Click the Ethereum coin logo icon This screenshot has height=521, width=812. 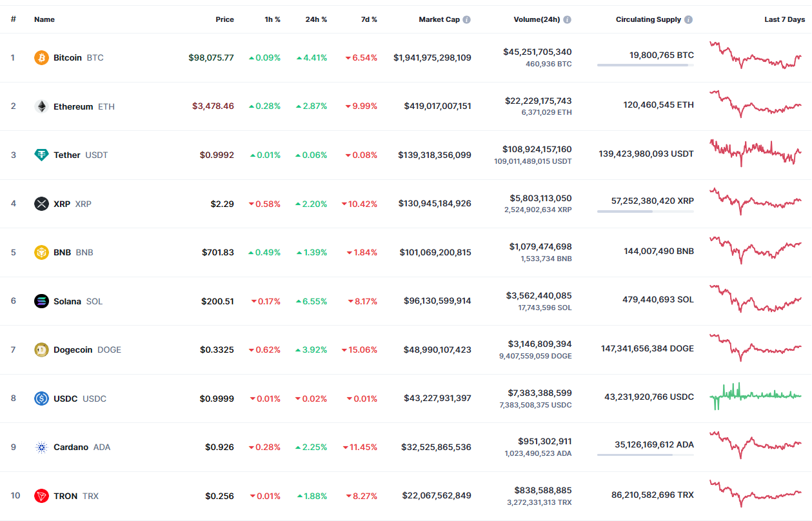point(41,106)
